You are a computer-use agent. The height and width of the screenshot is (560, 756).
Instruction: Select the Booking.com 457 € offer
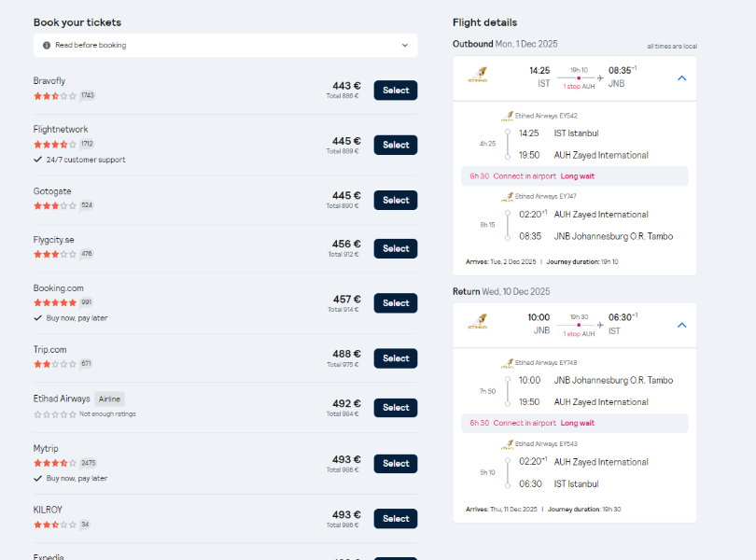click(x=396, y=303)
